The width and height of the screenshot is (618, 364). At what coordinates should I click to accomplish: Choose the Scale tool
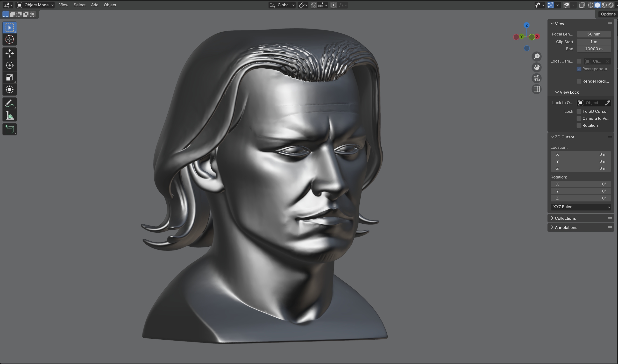(10, 78)
